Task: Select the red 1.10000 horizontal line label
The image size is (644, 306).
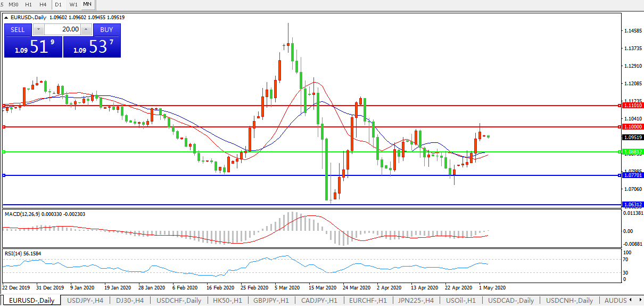Action: (x=632, y=127)
